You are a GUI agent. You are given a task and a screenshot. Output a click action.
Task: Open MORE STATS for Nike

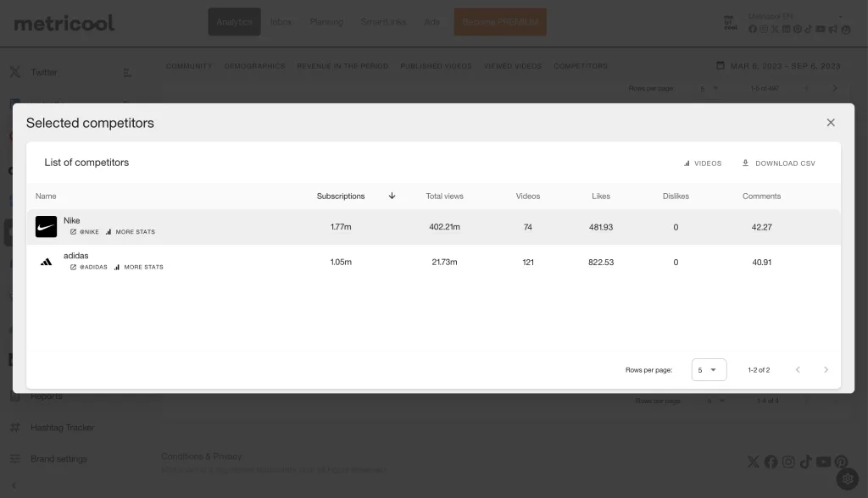tap(131, 232)
